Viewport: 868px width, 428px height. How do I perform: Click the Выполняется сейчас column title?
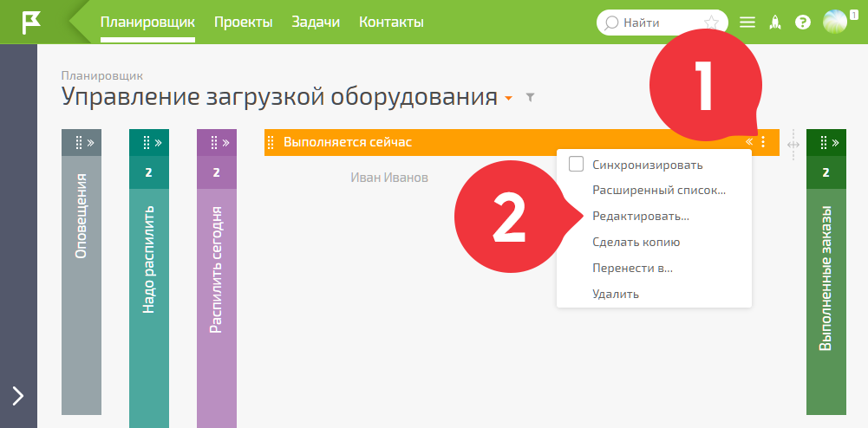click(x=348, y=142)
